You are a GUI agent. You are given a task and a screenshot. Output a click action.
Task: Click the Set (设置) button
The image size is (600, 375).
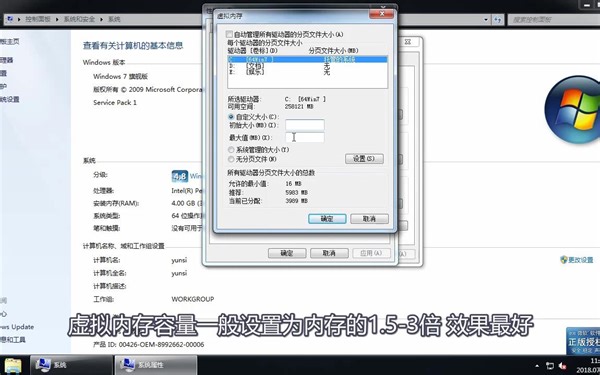coord(364,158)
